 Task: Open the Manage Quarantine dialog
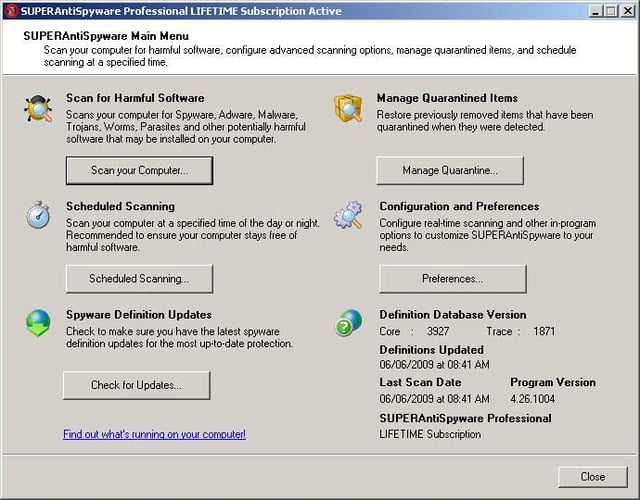tap(450, 171)
